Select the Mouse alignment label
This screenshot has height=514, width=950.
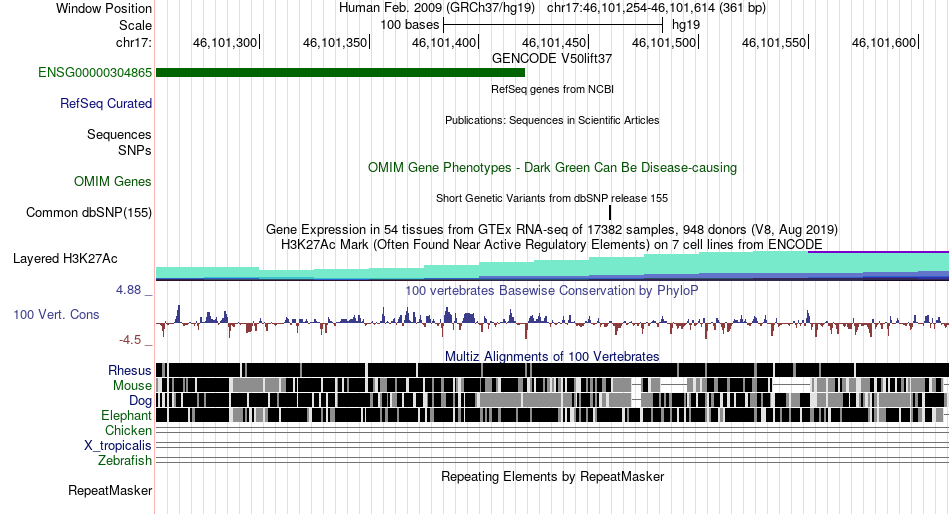132,386
